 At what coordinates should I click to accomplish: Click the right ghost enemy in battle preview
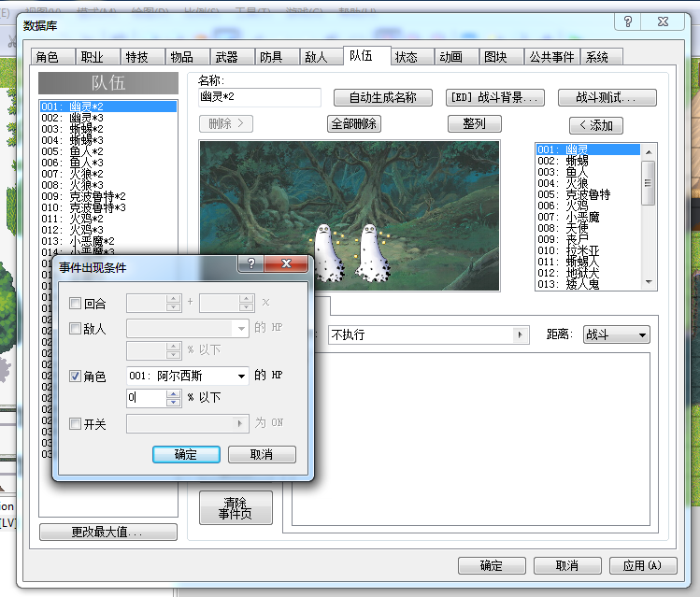point(372,253)
